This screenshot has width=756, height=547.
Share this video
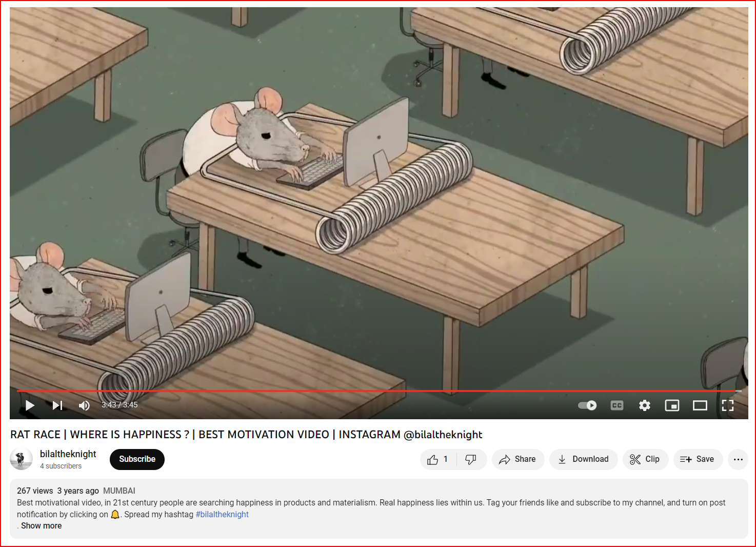coord(518,459)
